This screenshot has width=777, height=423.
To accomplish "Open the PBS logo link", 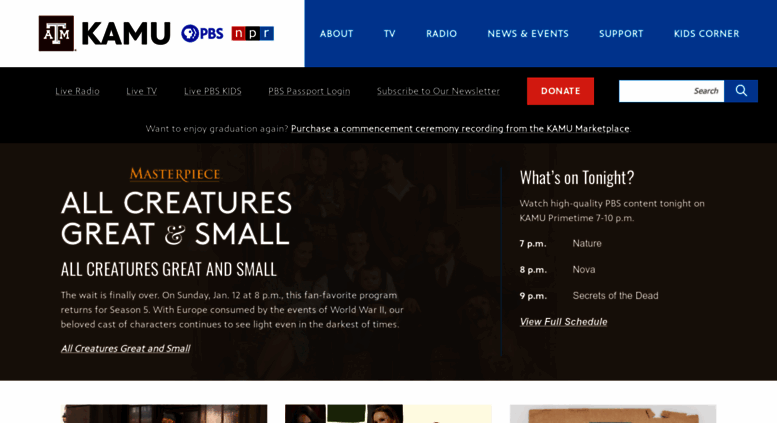I will (202, 33).
